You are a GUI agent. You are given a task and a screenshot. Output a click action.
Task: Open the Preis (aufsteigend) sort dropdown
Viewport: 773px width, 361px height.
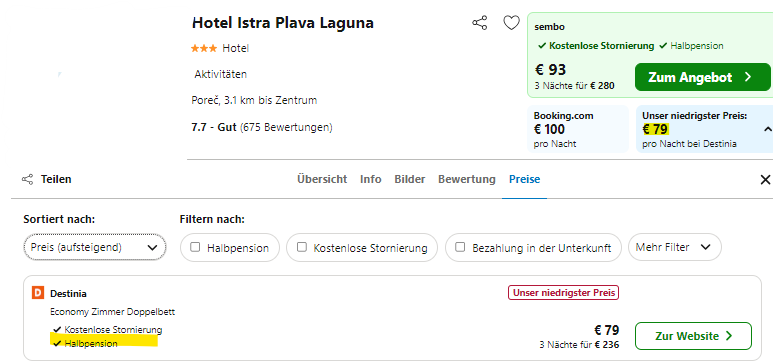point(95,247)
